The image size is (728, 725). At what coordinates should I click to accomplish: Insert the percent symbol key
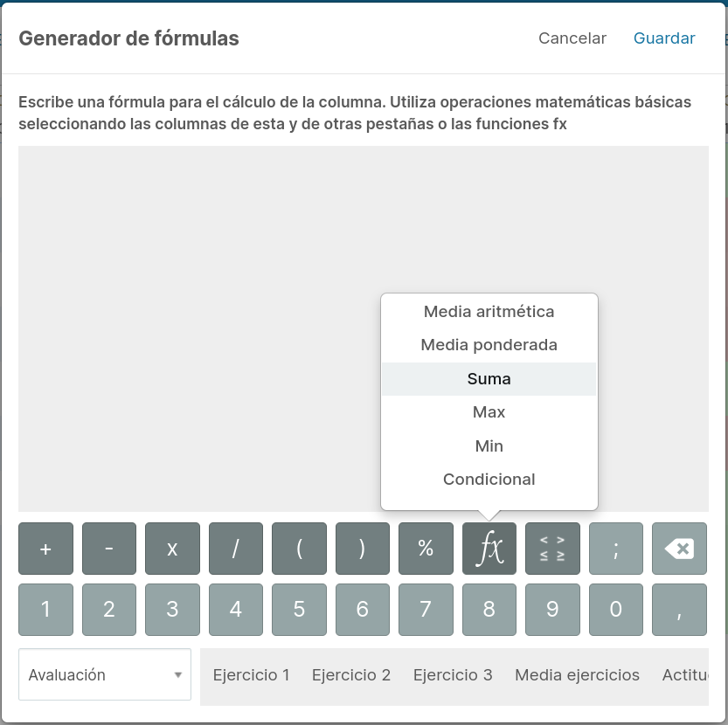click(x=426, y=549)
